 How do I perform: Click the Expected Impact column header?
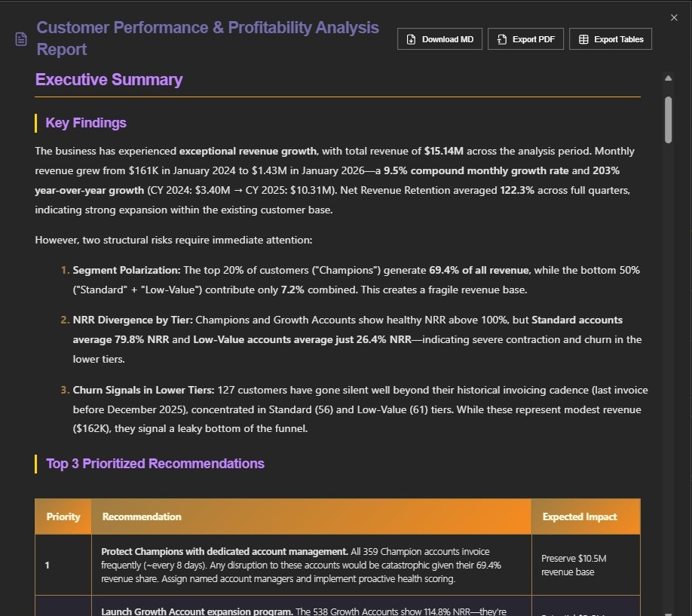579,516
